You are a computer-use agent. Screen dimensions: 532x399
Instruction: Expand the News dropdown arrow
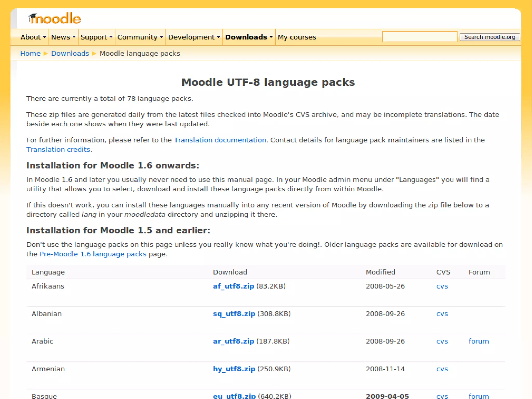pyautogui.click(x=74, y=37)
